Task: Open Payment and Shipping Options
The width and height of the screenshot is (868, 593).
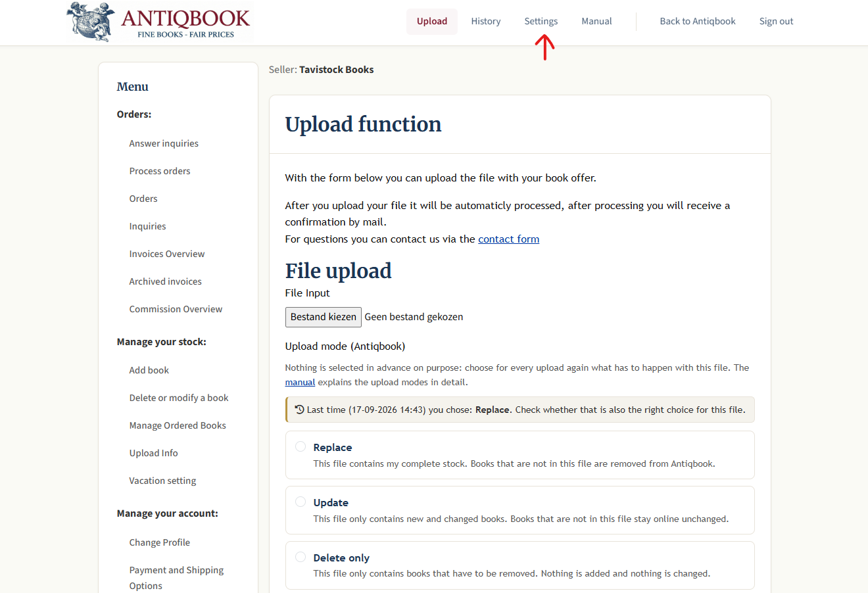Action: tap(177, 578)
